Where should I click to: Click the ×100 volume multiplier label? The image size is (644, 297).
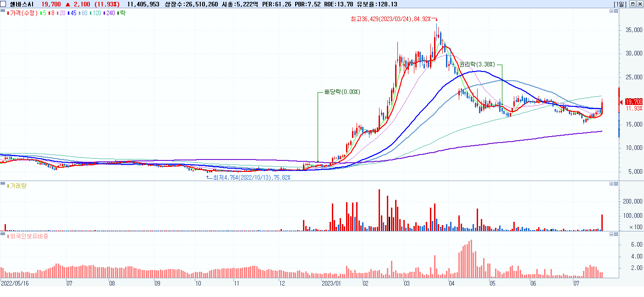click(635, 227)
